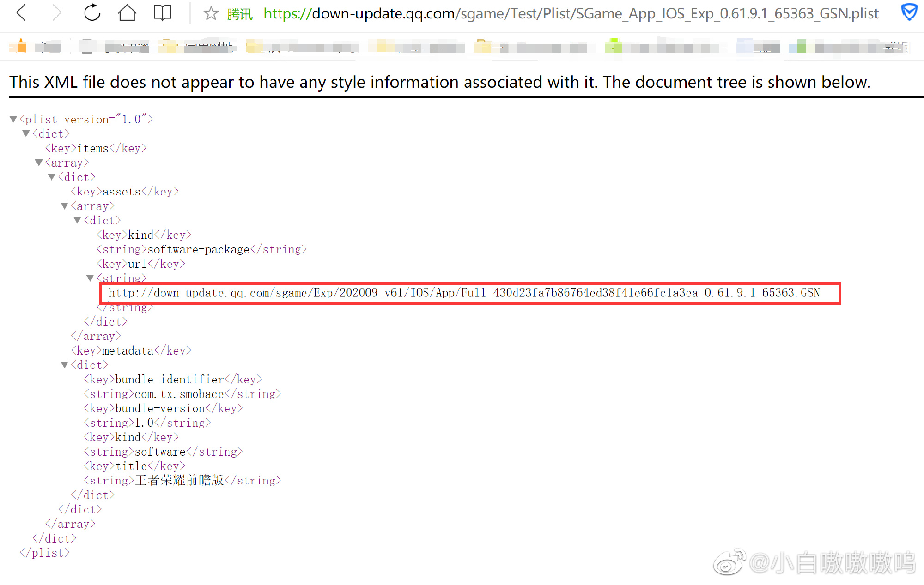Image resolution: width=924 pixels, height=585 pixels.
Task: Click the browser back arrow
Action: [22, 13]
